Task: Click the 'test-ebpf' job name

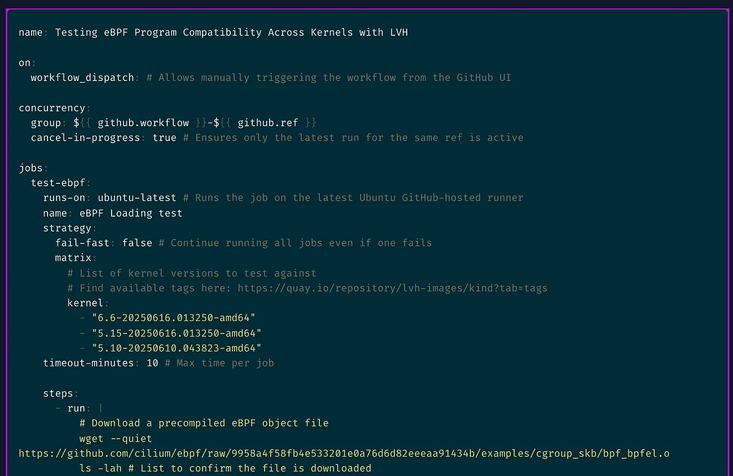Action: 58,183
